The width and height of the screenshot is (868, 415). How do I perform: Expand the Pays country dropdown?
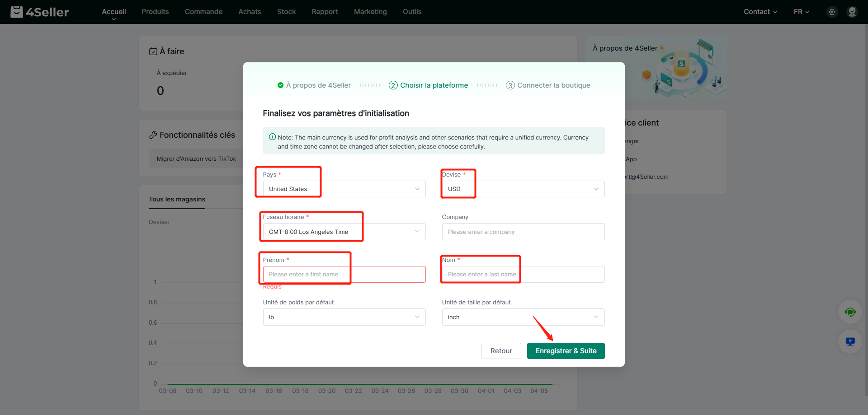point(344,189)
